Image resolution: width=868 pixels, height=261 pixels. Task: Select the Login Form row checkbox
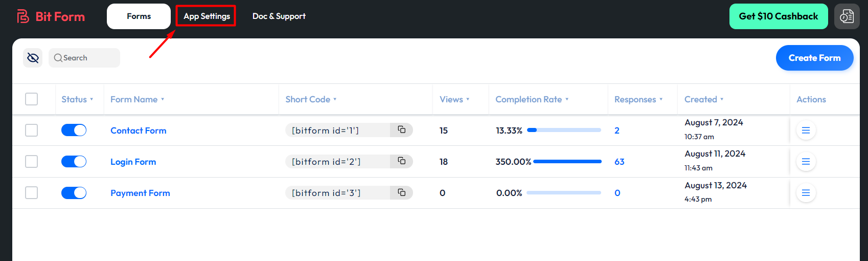32,162
